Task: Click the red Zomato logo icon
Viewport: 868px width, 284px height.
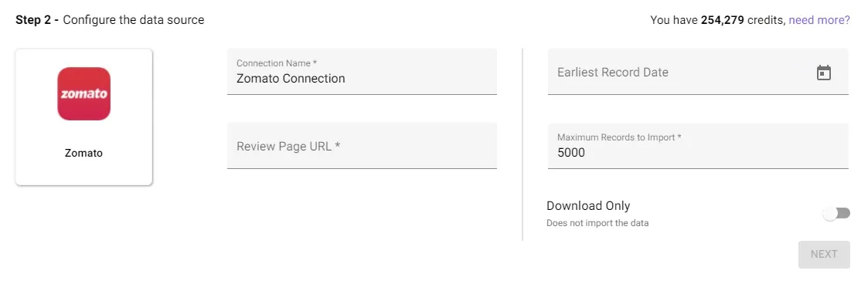Action: tap(83, 93)
